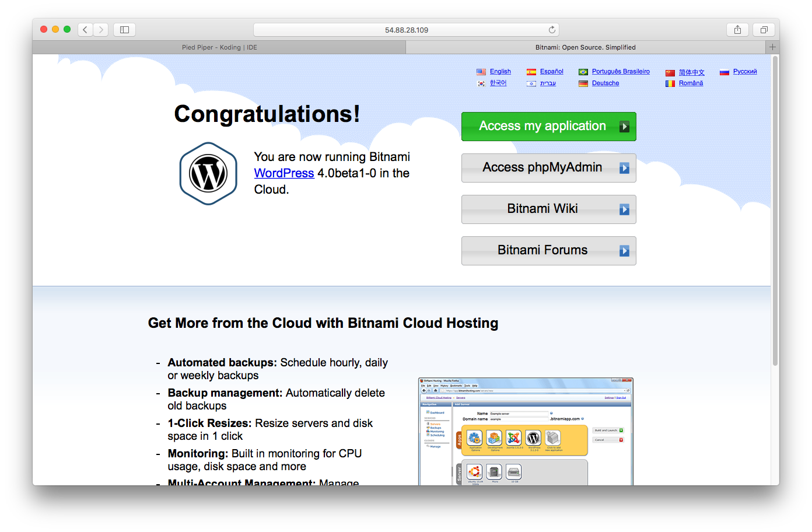812x532 pixels.
Task: Click the page vertical scrollbar
Action: pyautogui.click(x=775, y=211)
